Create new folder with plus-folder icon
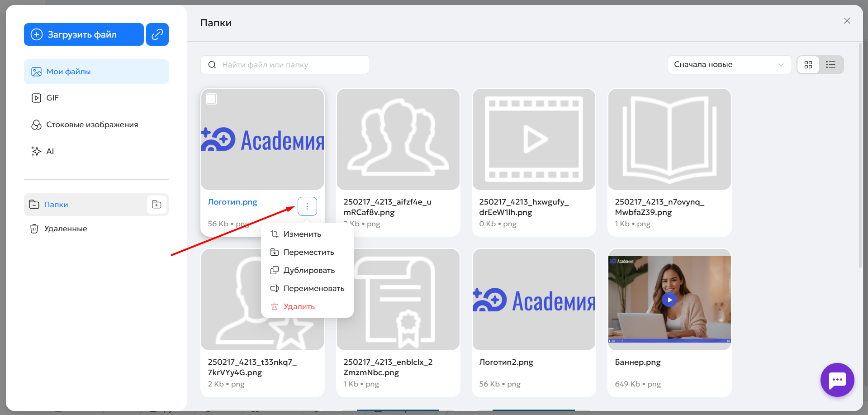The width and height of the screenshot is (868, 415). click(x=157, y=205)
